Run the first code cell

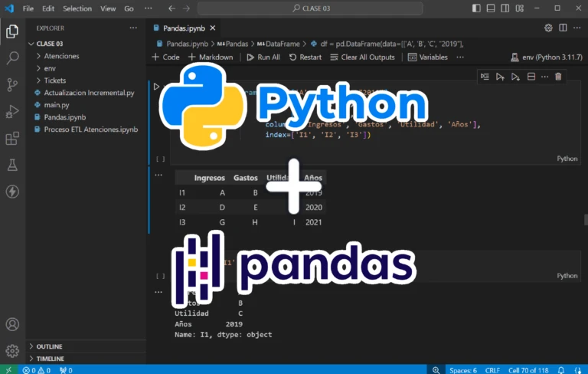click(x=156, y=87)
